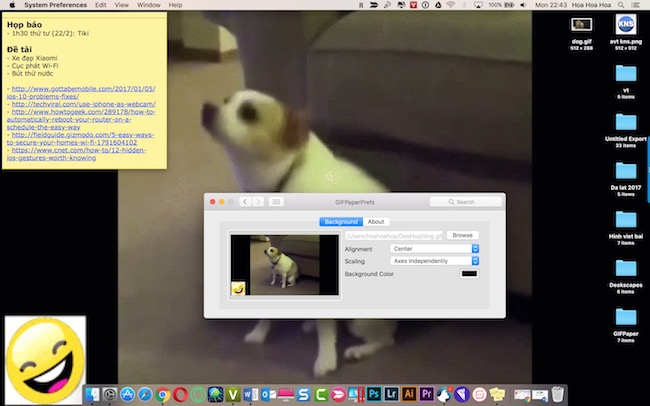The width and height of the screenshot is (650, 406).
Task: Click the Browse button
Action: (x=463, y=235)
